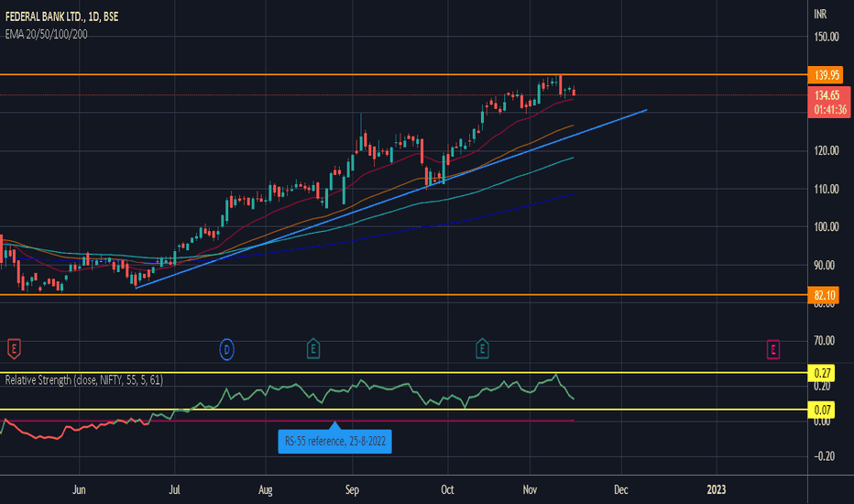Click the 150.00 price scale label
Screen dimensions: 854x504
coord(826,37)
